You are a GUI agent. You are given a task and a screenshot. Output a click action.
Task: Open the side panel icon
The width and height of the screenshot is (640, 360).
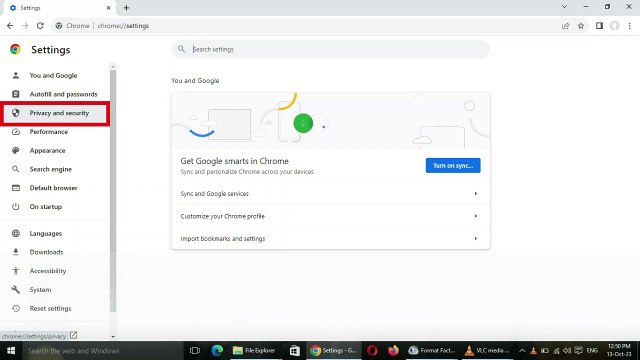point(599,26)
